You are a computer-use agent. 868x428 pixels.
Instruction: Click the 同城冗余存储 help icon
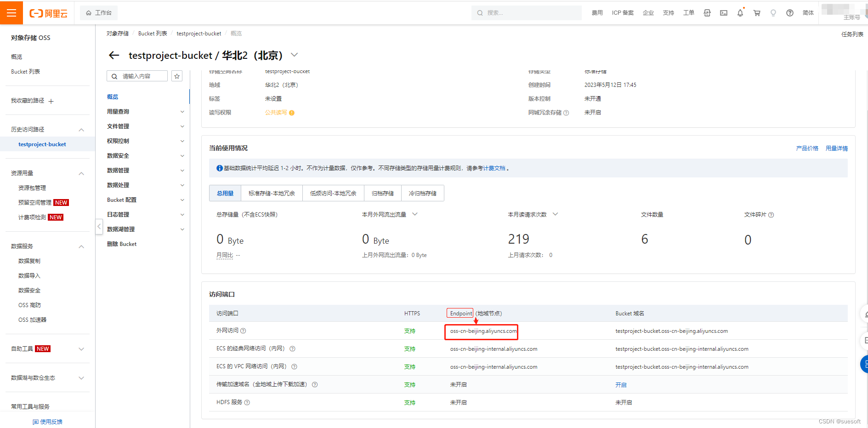pos(566,113)
